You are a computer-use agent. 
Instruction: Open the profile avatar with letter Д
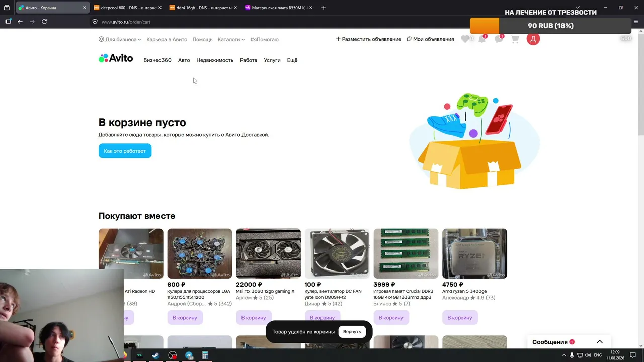533,39
